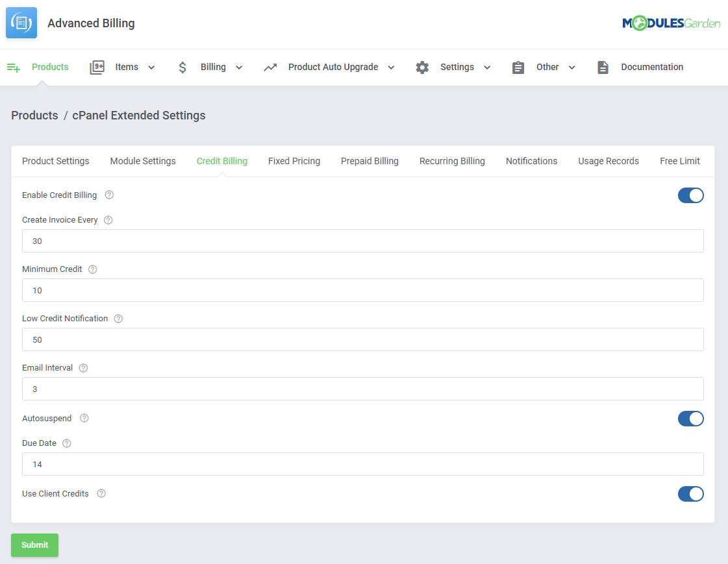Click the green Submit button
The image size is (728, 564).
[x=35, y=545]
